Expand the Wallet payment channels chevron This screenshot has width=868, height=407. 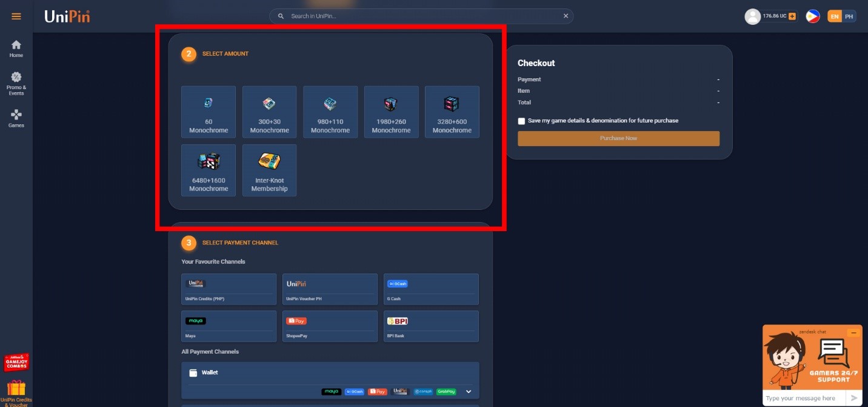coord(468,392)
